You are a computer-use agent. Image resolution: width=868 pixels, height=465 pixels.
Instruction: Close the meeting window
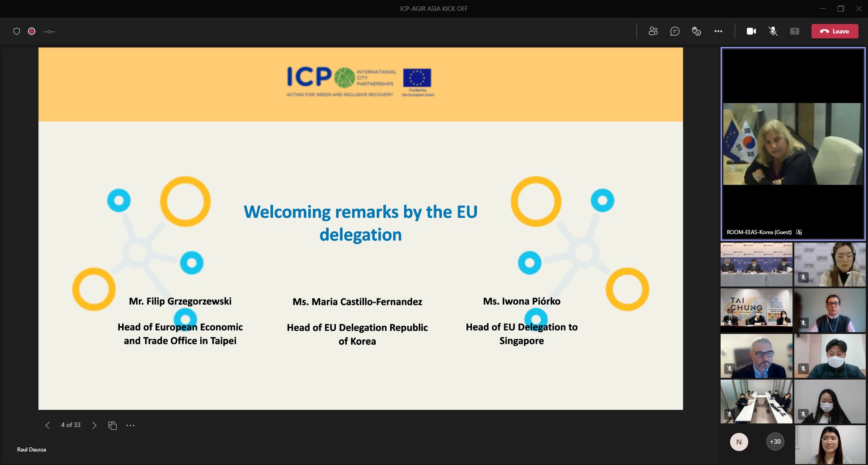pyautogui.click(x=859, y=8)
